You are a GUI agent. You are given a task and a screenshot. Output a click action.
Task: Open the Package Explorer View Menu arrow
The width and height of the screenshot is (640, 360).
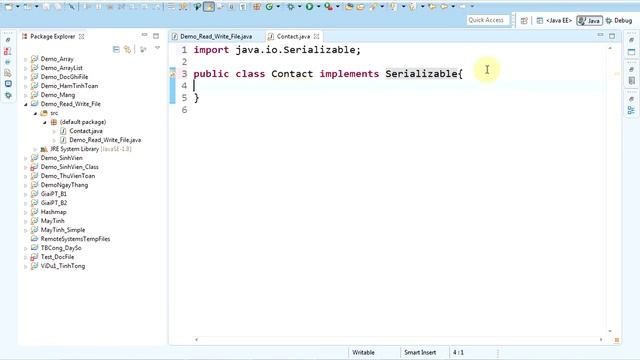pyautogui.click(x=158, y=49)
